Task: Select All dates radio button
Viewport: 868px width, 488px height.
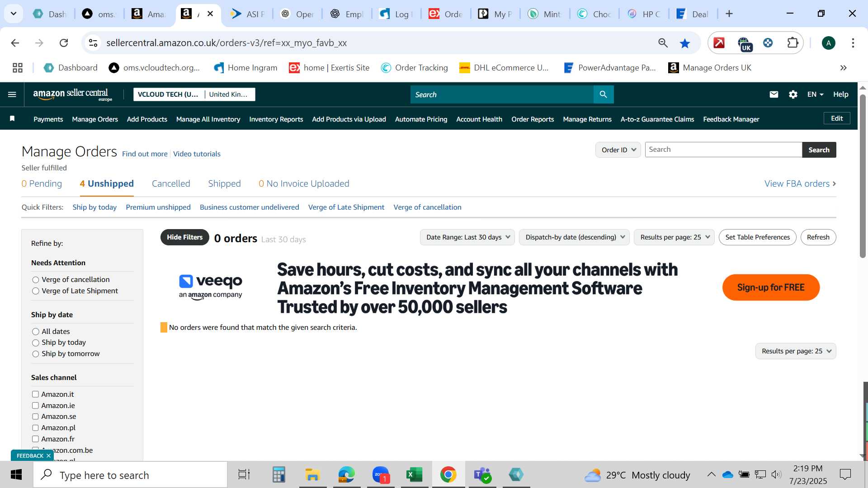Action: 36,332
